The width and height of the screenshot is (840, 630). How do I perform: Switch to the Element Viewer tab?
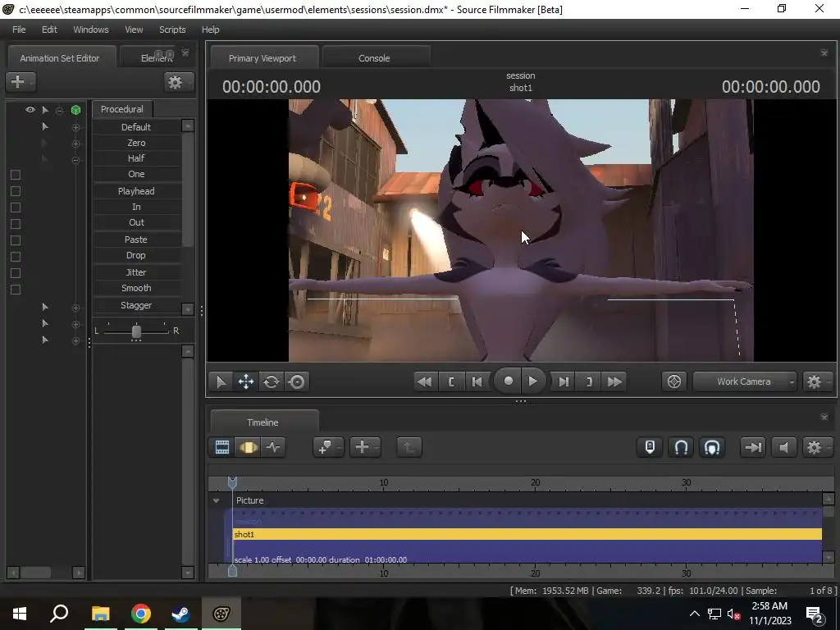coord(155,58)
